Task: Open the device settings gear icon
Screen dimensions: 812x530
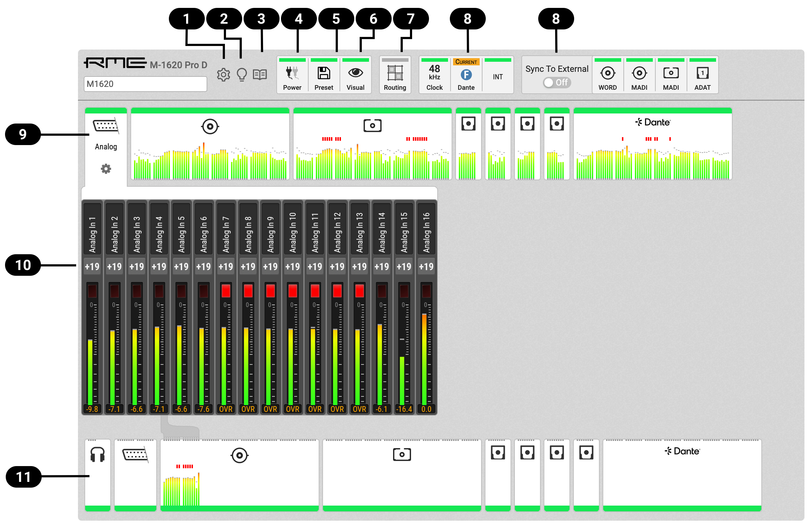Action: pos(223,75)
